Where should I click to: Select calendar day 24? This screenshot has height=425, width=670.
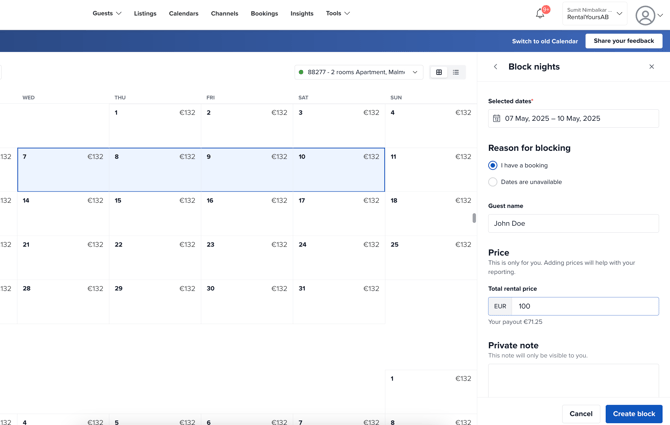click(x=339, y=258)
